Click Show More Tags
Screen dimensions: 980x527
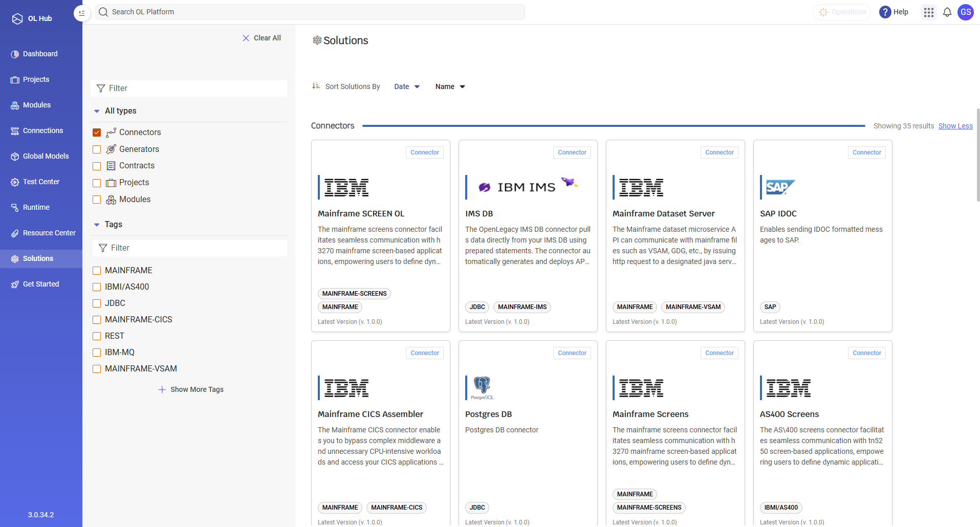coord(191,389)
